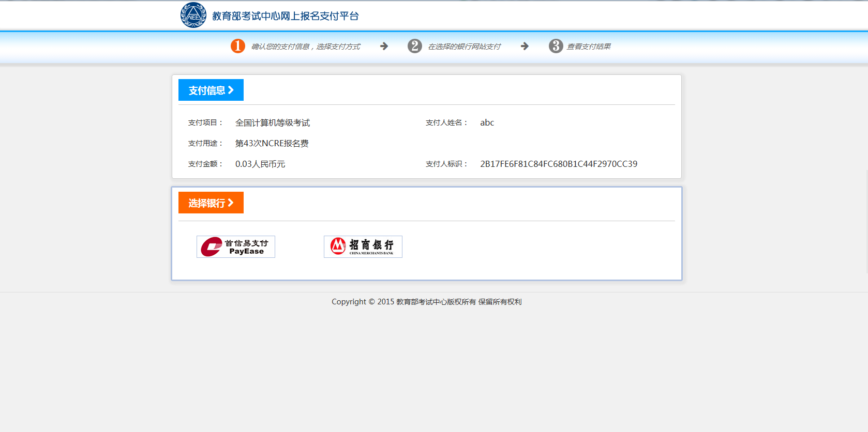Click the arrow between steps 1 and 2
868x432 pixels.
point(384,46)
